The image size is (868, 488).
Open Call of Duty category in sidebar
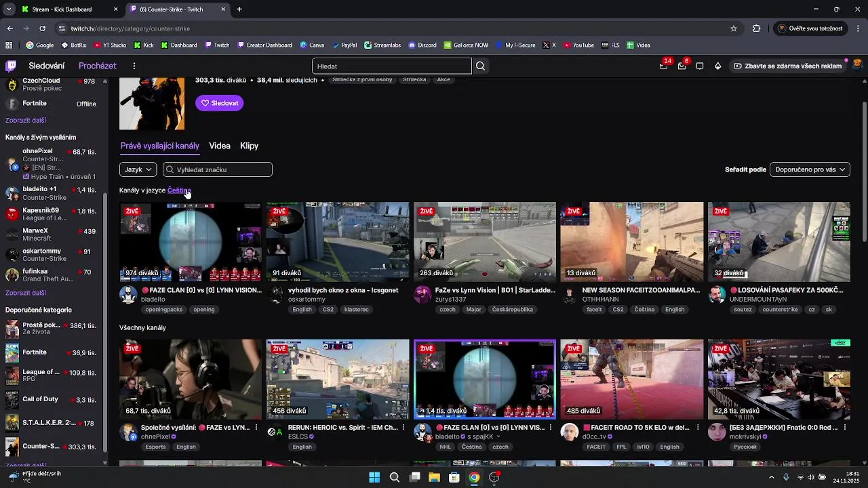[x=51, y=400]
